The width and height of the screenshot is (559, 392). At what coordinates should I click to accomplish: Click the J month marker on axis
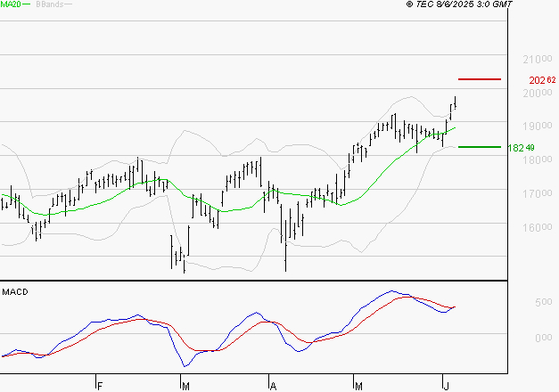446,387
